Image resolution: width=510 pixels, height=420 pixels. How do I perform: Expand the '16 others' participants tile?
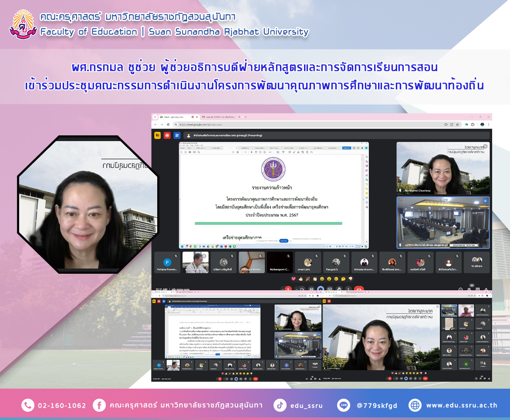[476, 262]
